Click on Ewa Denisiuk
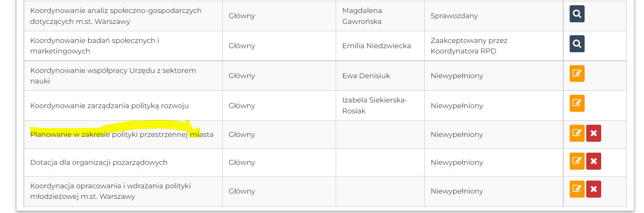The height and width of the screenshot is (213, 644). pos(366,76)
